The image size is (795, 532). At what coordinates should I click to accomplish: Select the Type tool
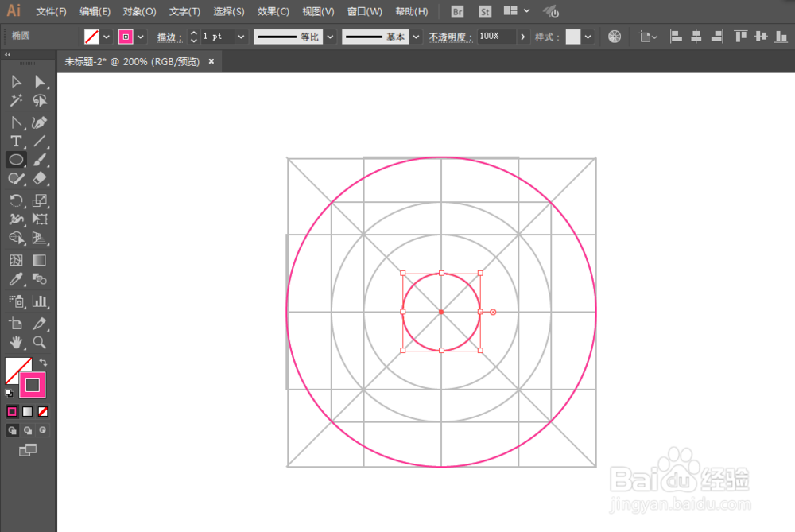coord(16,141)
